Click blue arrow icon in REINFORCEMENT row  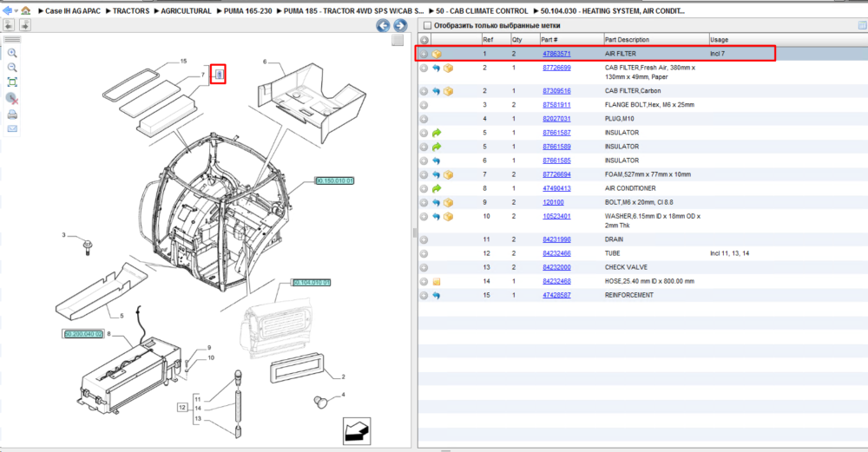437,296
